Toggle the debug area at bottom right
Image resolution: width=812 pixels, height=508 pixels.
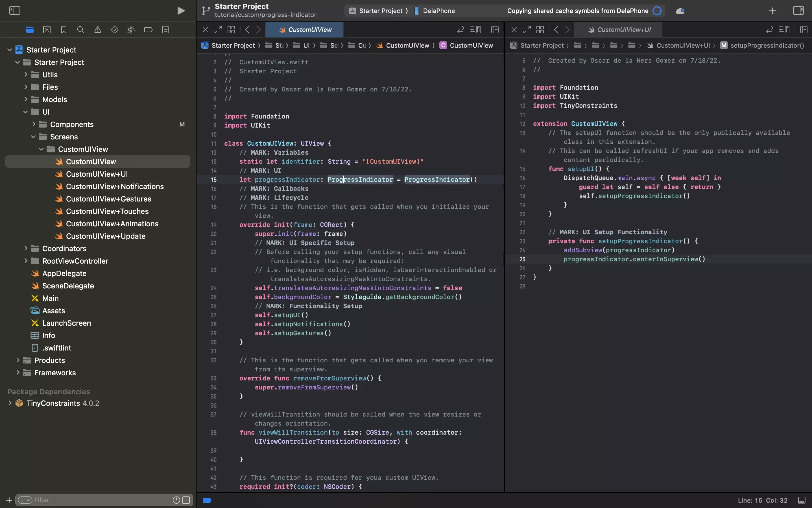pos(802,501)
